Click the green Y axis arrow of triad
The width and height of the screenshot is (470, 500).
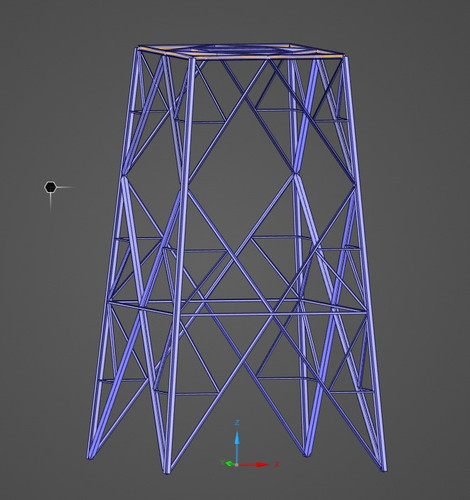230,463
